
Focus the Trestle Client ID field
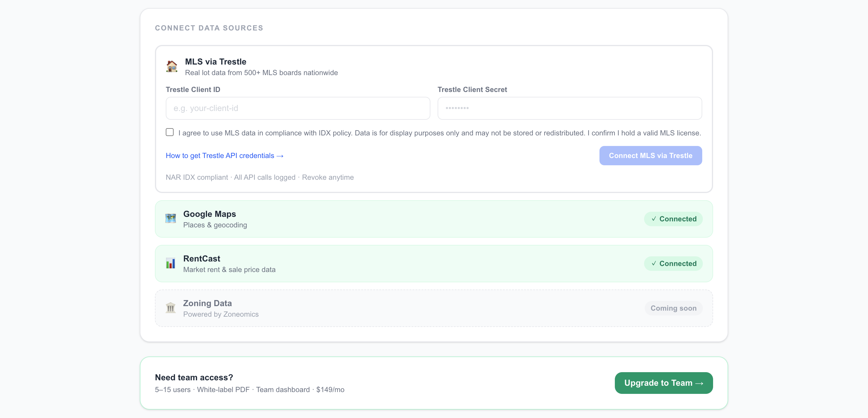298,108
